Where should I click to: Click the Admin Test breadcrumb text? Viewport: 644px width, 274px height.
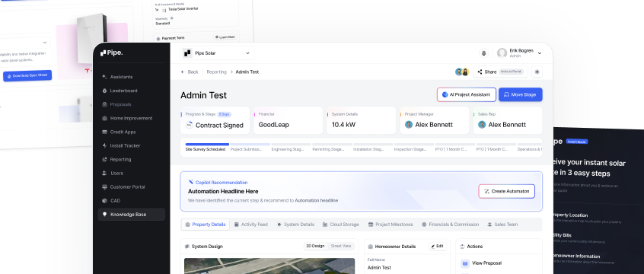(247, 72)
